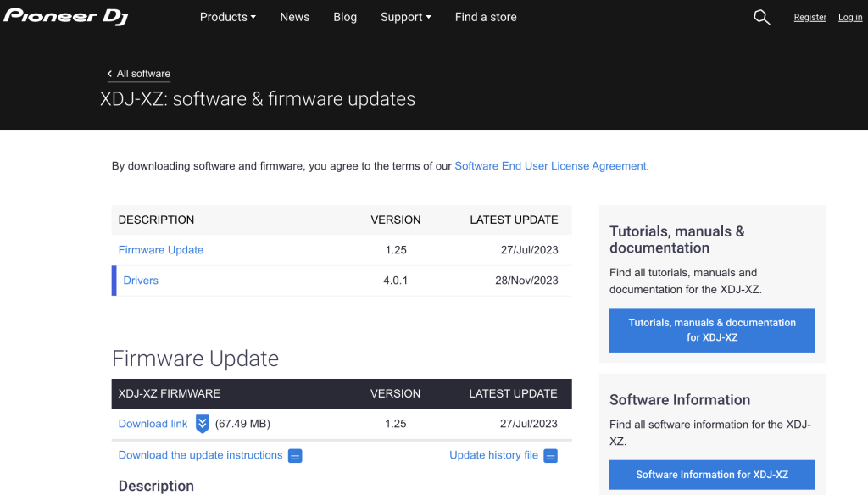The image size is (868, 495).
Task: Click the back chevron before All software
Action: pyautogui.click(x=109, y=74)
